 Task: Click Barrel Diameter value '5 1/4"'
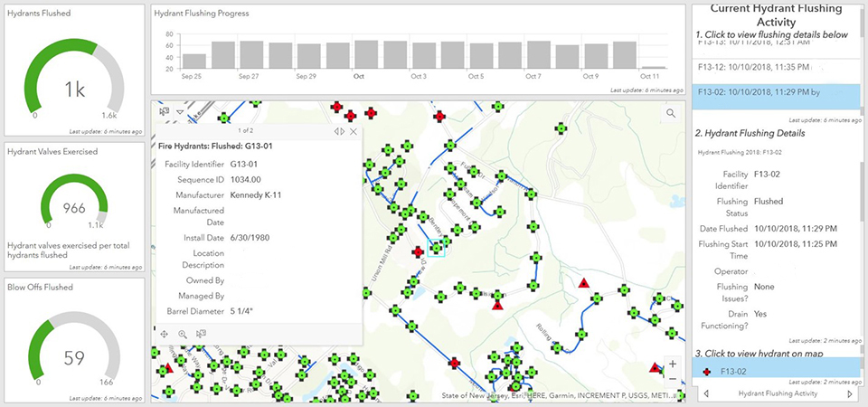(242, 311)
